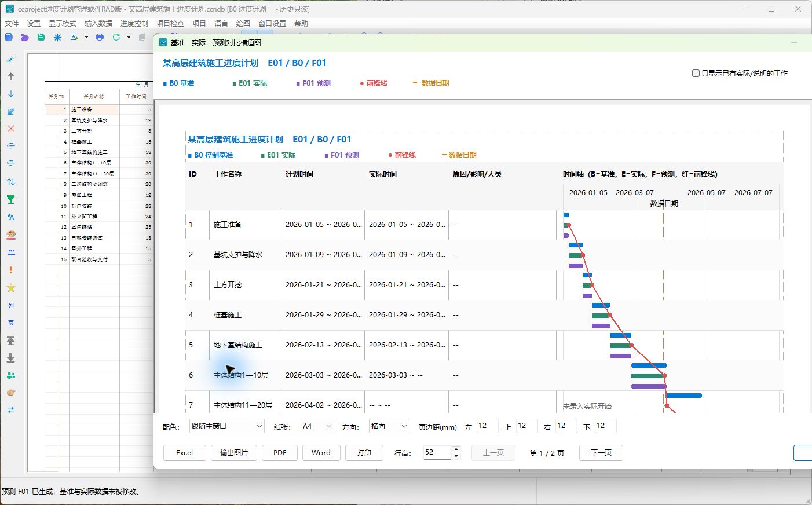Image resolution: width=812 pixels, height=505 pixels.
Task: Open the 配色 跟随主窗口 dropdown
Action: click(x=226, y=426)
